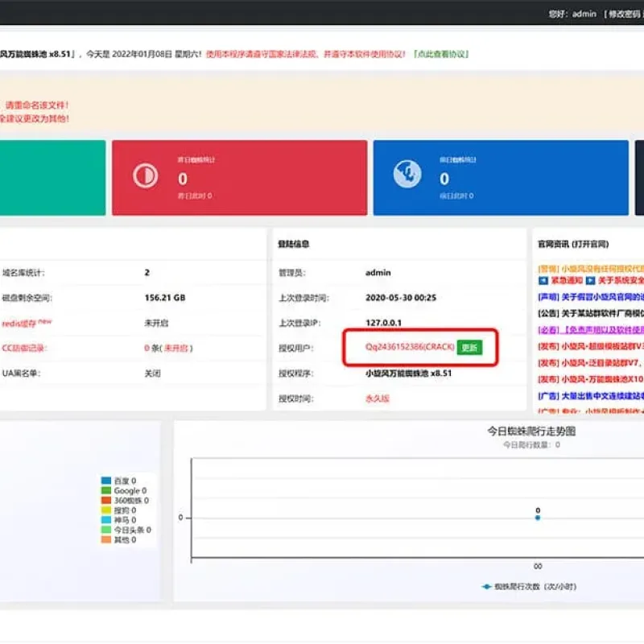Click the blue spider stats card
The width and height of the screenshot is (644, 644).
[x=501, y=178]
